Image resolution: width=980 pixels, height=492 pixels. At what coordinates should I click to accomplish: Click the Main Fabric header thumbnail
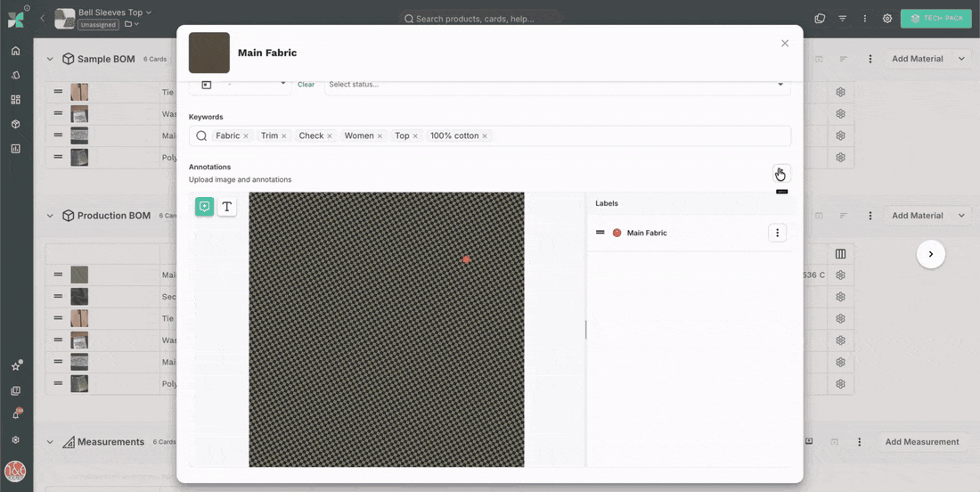pyautogui.click(x=209, y=53)
